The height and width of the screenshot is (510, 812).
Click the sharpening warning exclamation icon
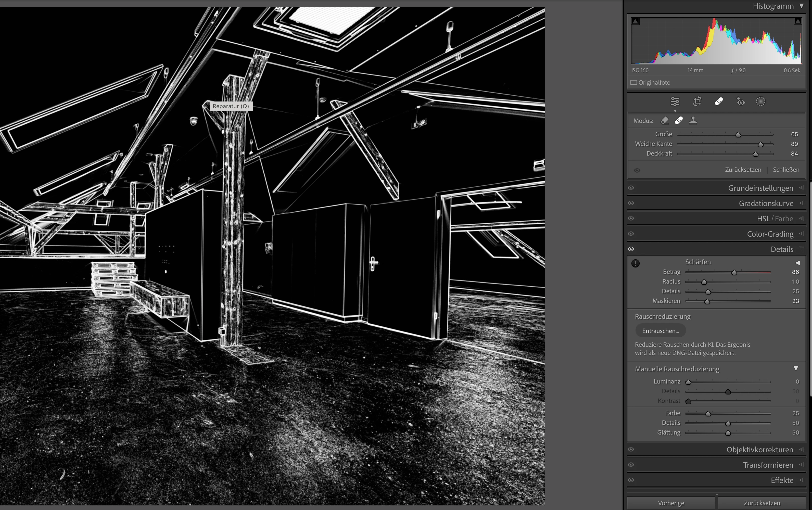(635, 263)
